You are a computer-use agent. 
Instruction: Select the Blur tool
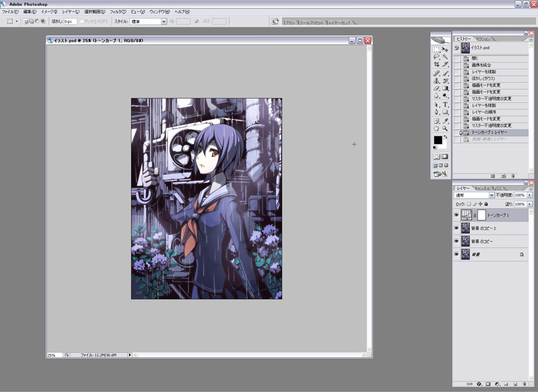pyautogui.click(x=436, y=96)
